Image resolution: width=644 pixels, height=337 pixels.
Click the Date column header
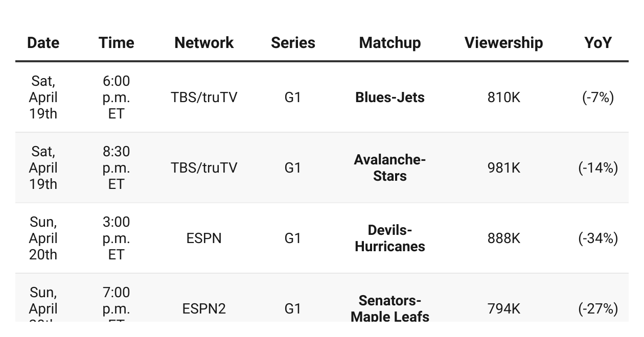[x=43, y=43]
